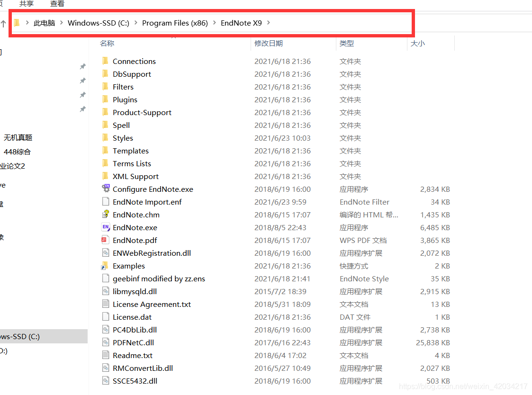Image resolution: width=532 pixels, height=395 pixels.
Task: Click the Examples shortcut icon
Action: 105,266
